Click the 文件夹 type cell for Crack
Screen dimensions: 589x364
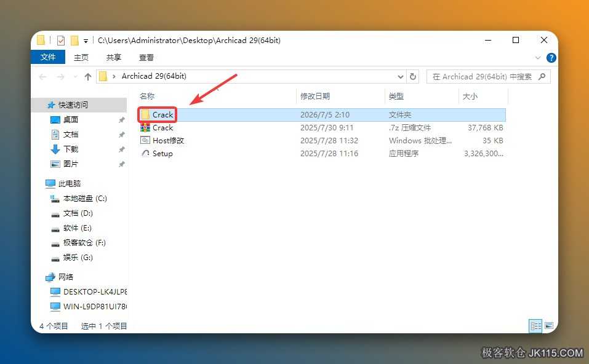pos(399,114)
